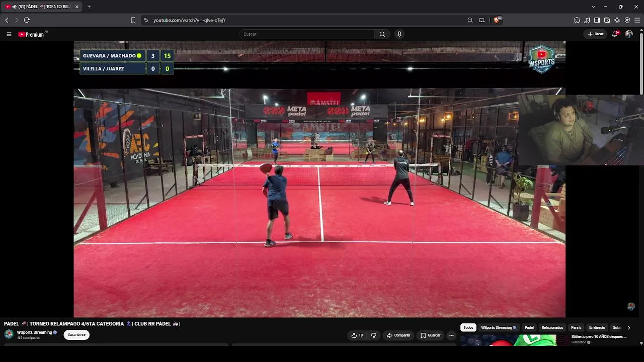The width and height of the screenshot is (644, 362).
Task: Start voice search with microphone icon
Action: click(x=399, y=34)
